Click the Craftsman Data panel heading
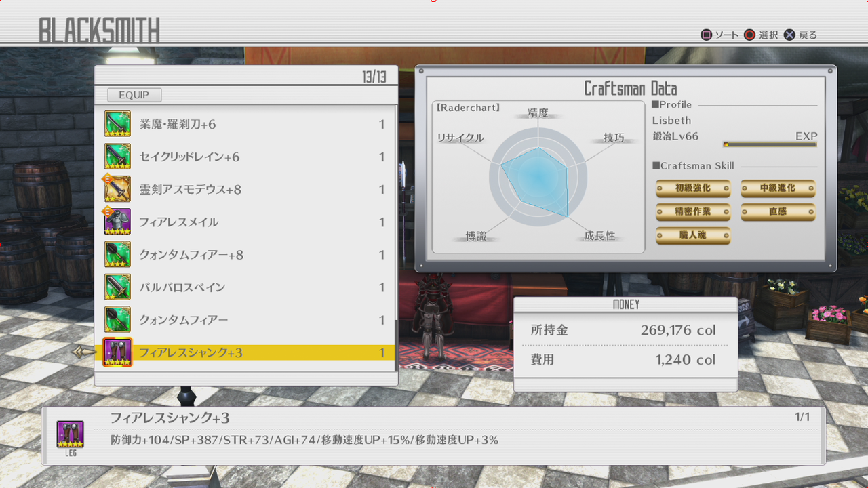The height and width of the screenshot is (488, 868). tap(631, 88)
